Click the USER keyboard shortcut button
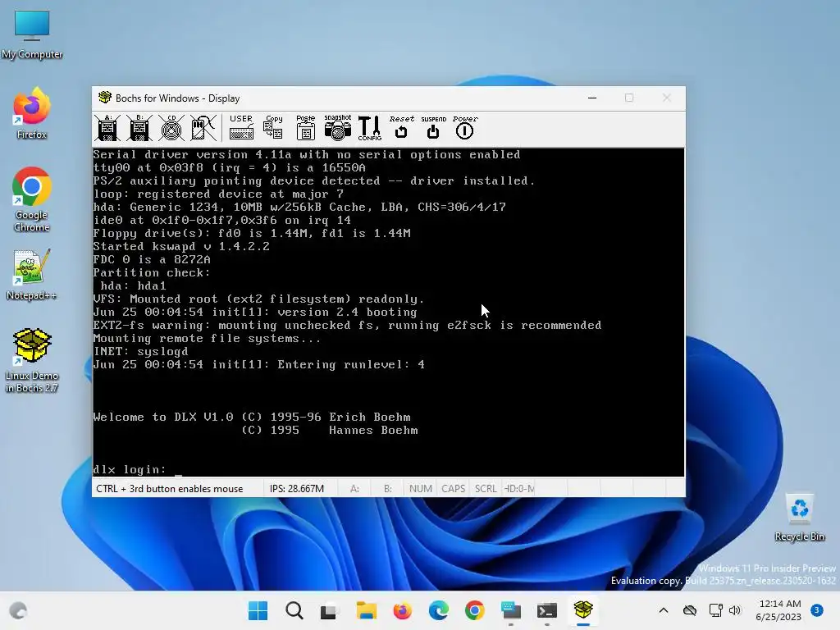 click(x=241, y=128)
